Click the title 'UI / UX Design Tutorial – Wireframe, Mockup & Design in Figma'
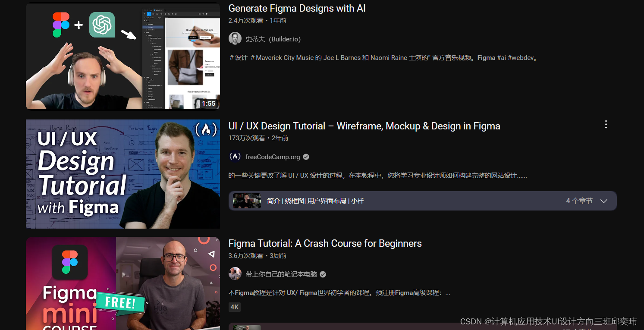The image size is (644, 330). pos(364,126)
